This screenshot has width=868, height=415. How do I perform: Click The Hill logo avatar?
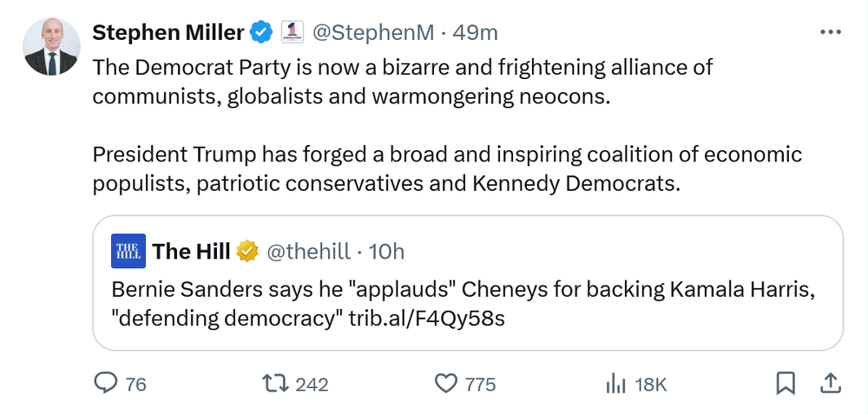(128, 252)
